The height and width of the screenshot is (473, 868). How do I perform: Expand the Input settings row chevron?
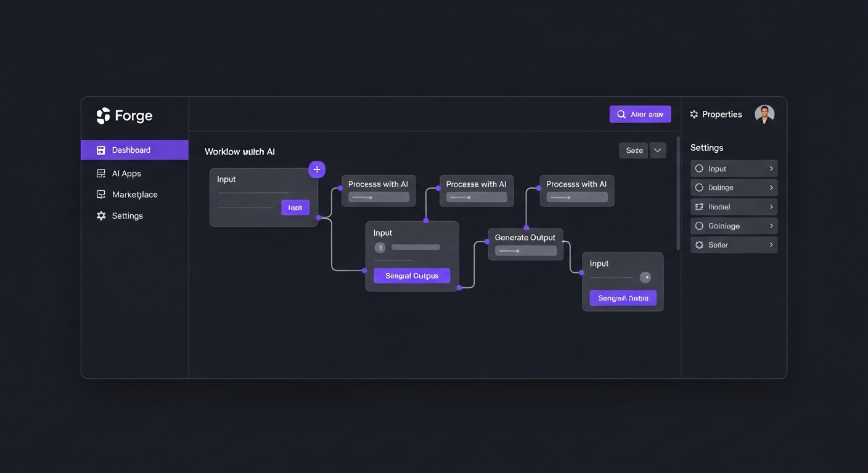point(771,168)
